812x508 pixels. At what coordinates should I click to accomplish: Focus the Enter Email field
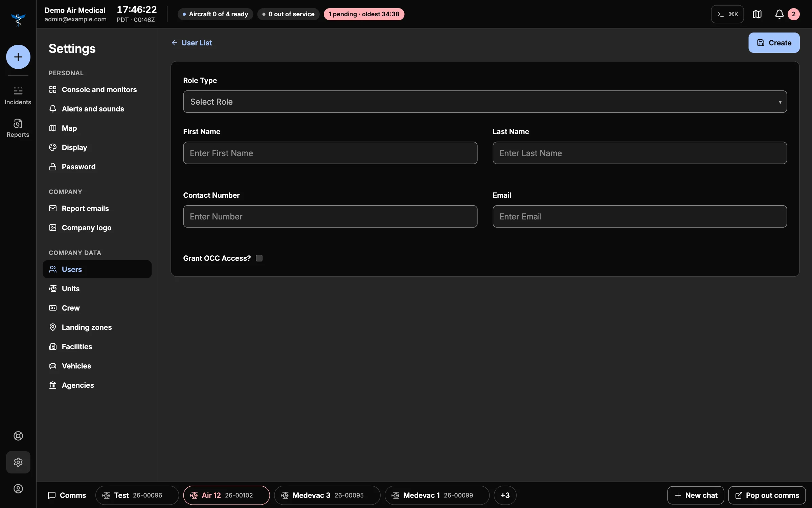click(640, 216)
